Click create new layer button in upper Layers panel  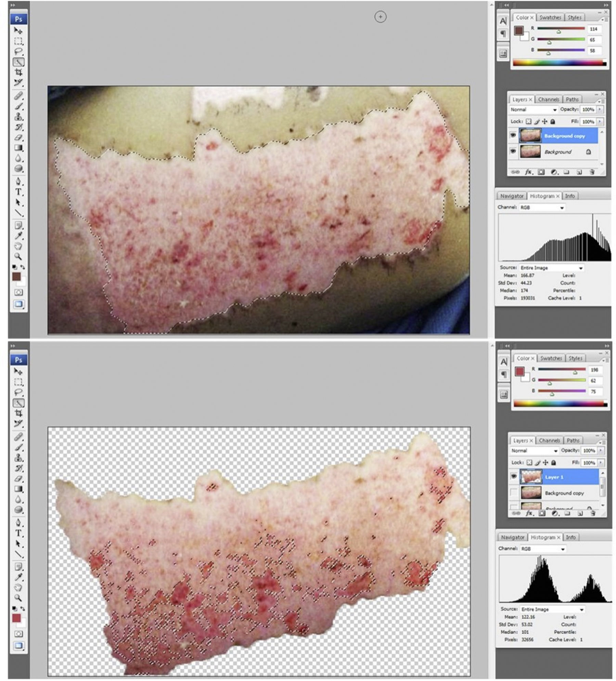click(579, 172)
